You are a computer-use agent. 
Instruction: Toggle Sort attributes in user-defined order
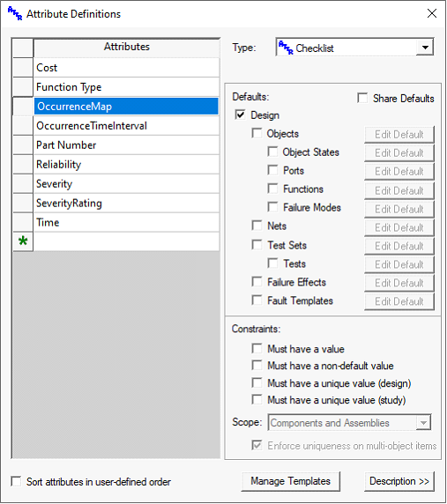(16, 481)
